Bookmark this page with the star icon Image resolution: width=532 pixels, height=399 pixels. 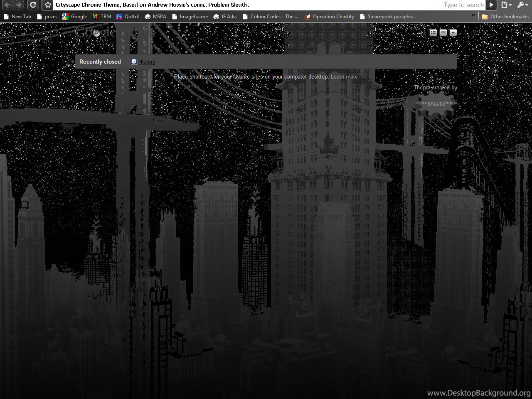tap(48, 5)
